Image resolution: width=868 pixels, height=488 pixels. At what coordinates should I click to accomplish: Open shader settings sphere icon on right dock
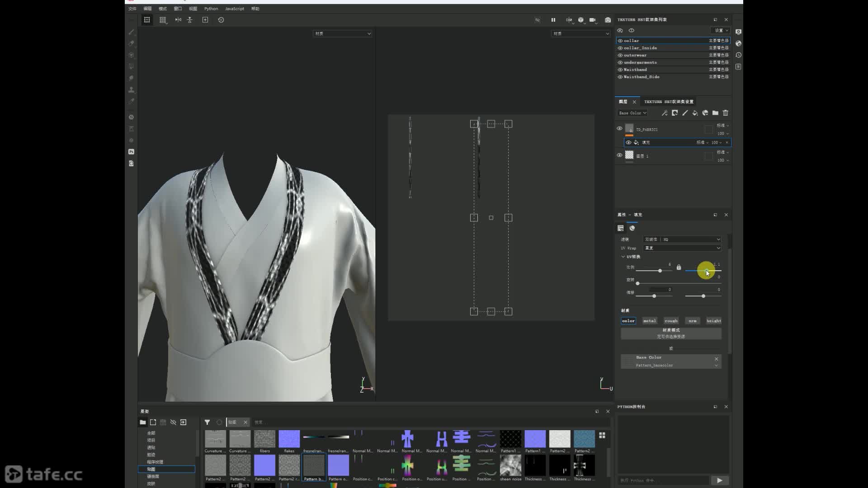click(738, 43)
